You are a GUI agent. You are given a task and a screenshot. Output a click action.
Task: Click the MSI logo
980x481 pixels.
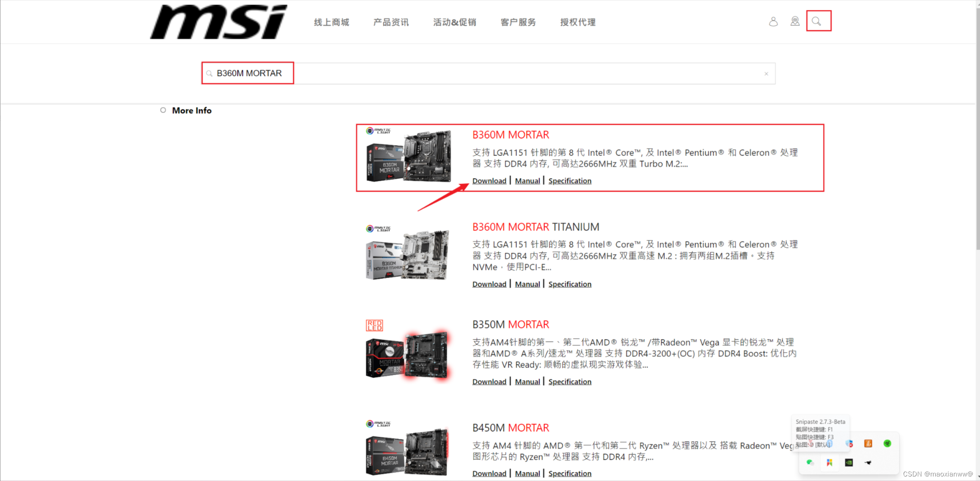pyautogui.click(x=218, y=22)
